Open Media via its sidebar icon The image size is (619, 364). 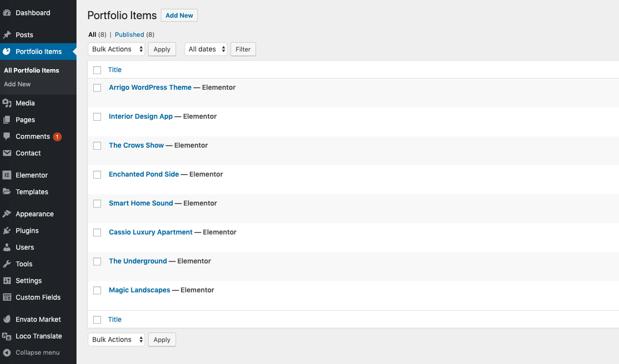click(x=7, y=103)
